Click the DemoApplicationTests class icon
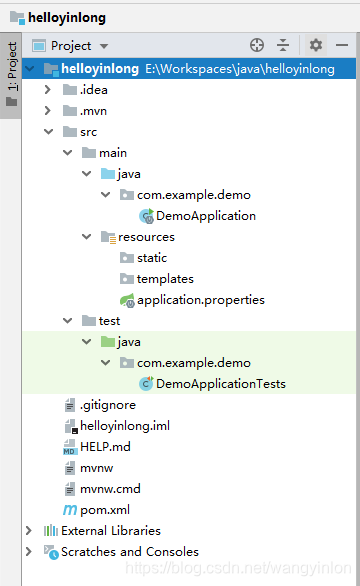This screenshot has height=586, width=360. 146,383
